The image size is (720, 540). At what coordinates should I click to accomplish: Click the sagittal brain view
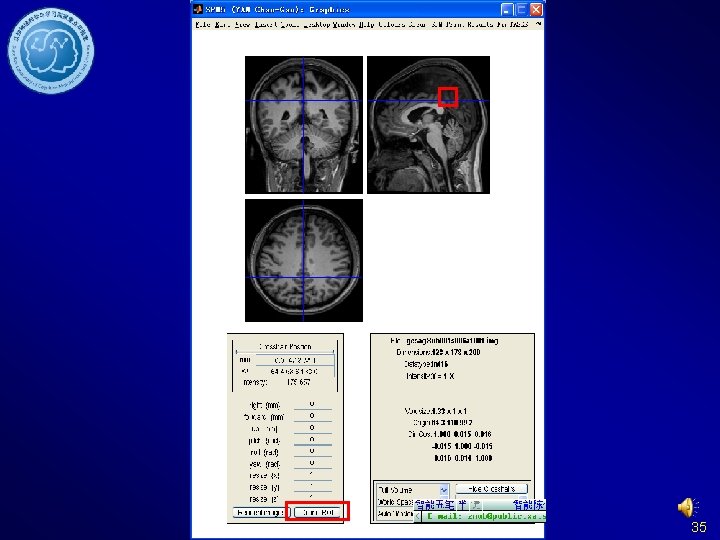(x=428, y=125)
